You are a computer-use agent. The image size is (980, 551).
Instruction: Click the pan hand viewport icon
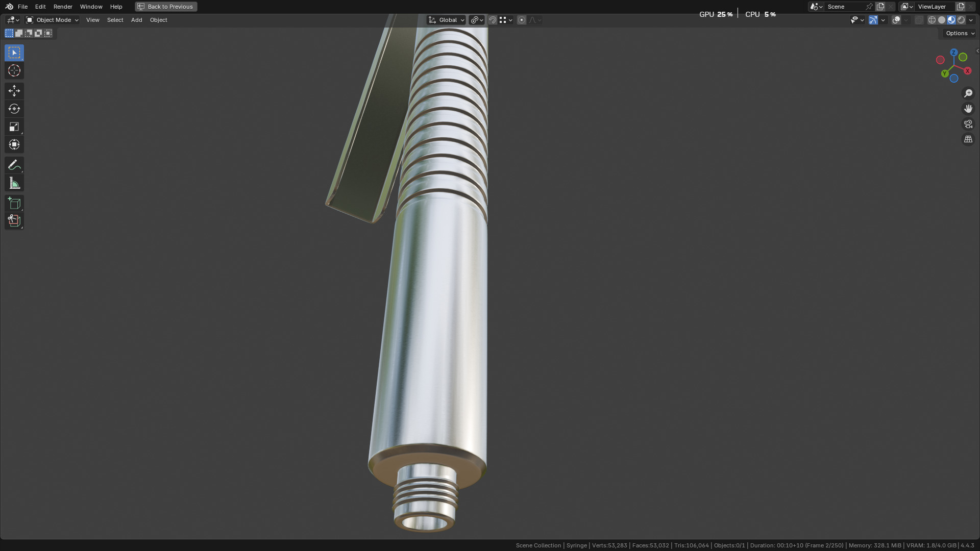coord(968,109)
